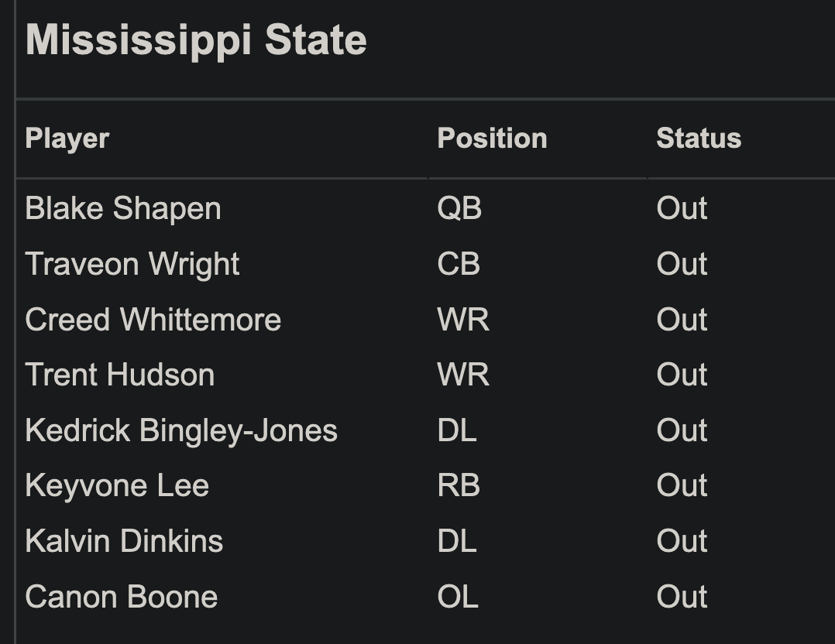Click on Creed Whittemore's name
The width and height of the screenshot is (835, 644).
[x=153, y=320]
